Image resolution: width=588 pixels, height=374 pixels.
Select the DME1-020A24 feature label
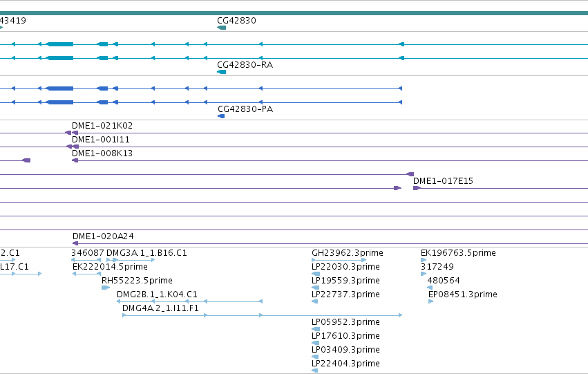tap(103, 236)
